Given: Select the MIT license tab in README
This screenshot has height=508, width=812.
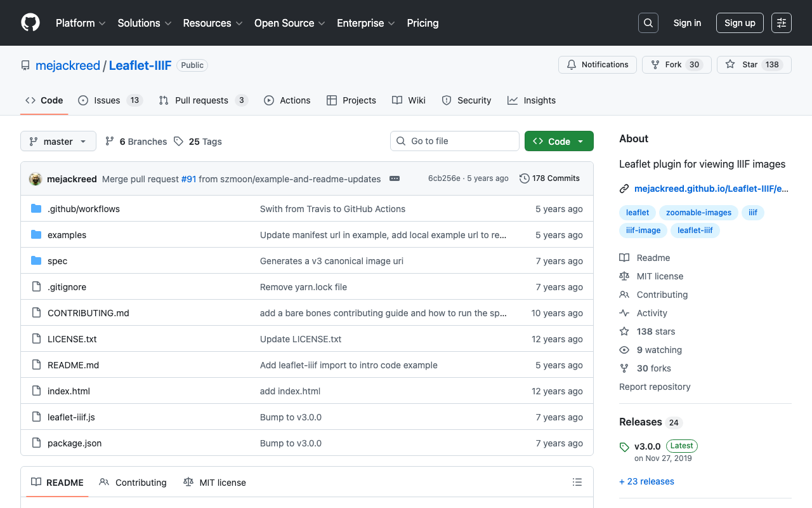Looking at the screenshot, I should pyautogui.click(x=214, y=483).
